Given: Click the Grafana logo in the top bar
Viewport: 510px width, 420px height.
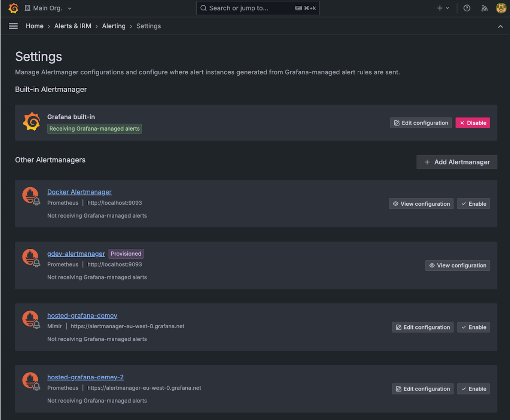Looking at the screenshot, I should click(14, 8).
